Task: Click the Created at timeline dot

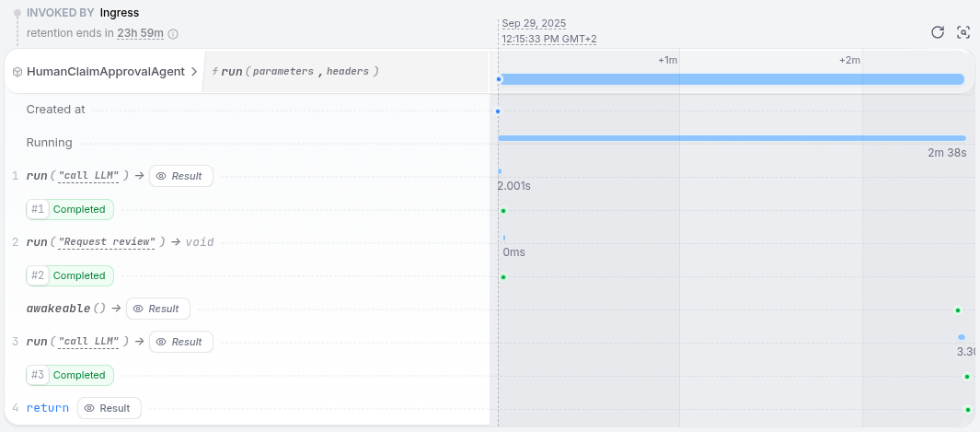Action: pyautogui.click(x=498, y=111)
